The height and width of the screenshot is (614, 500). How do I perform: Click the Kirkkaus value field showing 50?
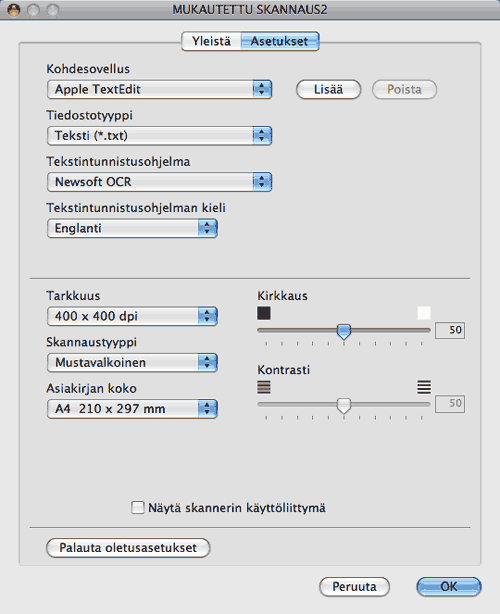(x=450, y=330)
